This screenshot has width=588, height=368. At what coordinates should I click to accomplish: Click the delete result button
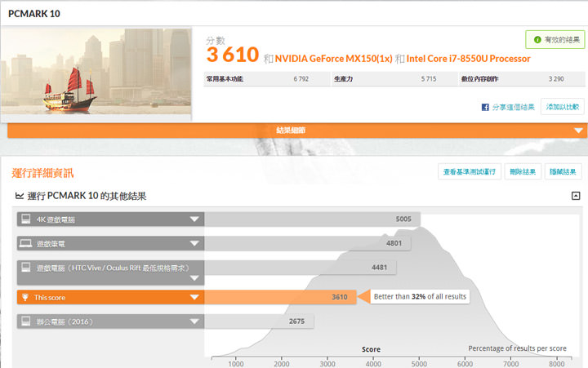point(522,171)
